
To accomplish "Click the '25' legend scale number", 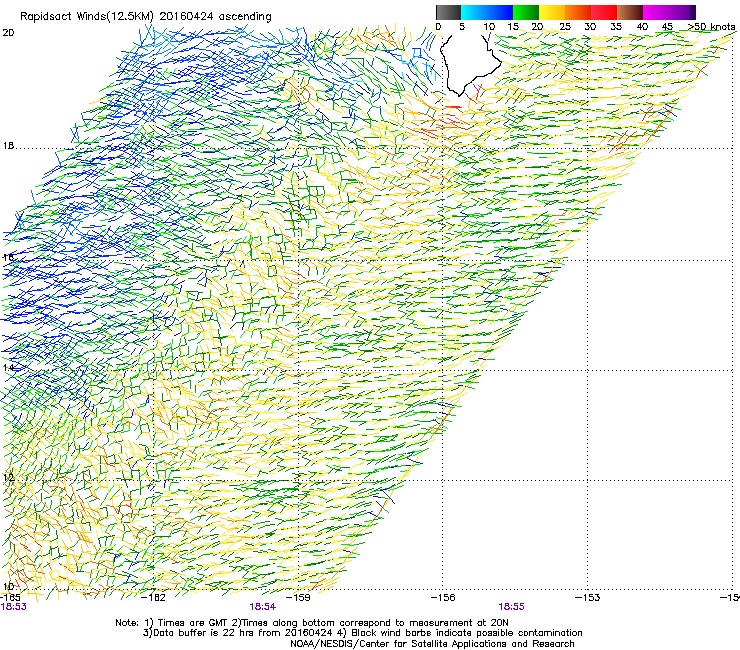I will pos(564,27).
